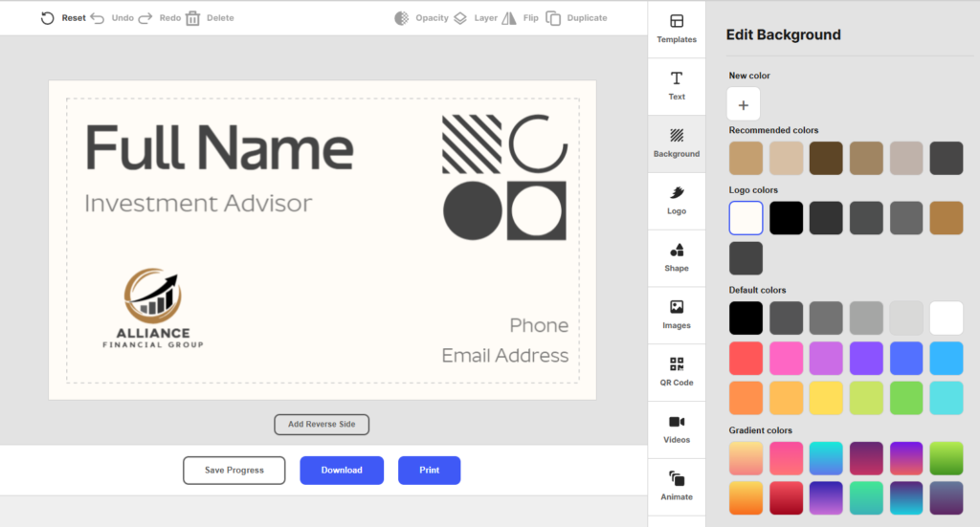Pick the red gradient swatch
Screen dimensions: 980x527
[786, 498]
